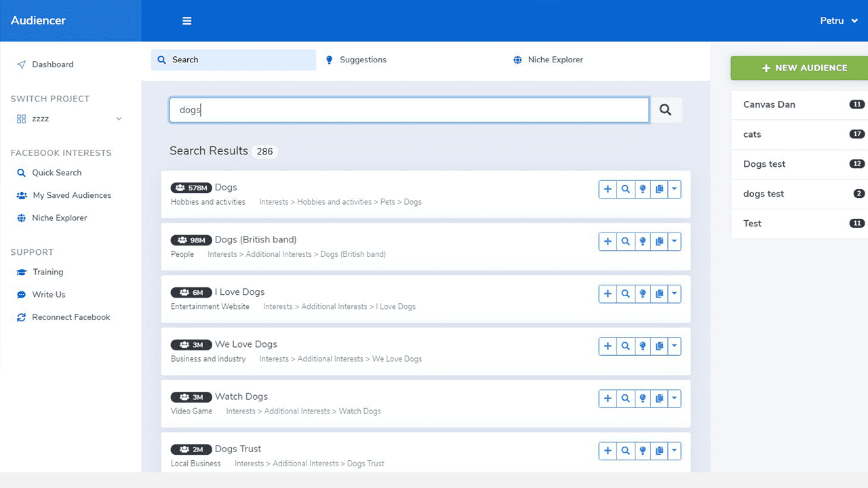Click the search input containing dogs
Screen dimensions: 868x488
[409, 110]
